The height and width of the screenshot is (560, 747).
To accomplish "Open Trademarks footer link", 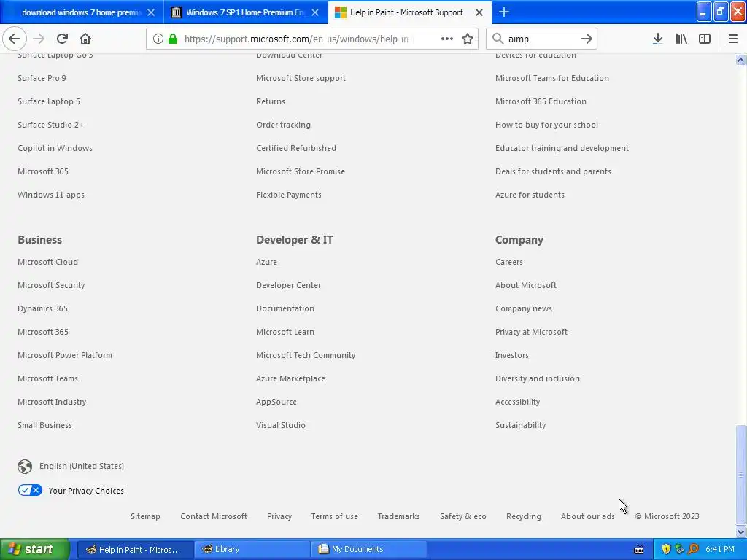I will click(x=399, y=516).
